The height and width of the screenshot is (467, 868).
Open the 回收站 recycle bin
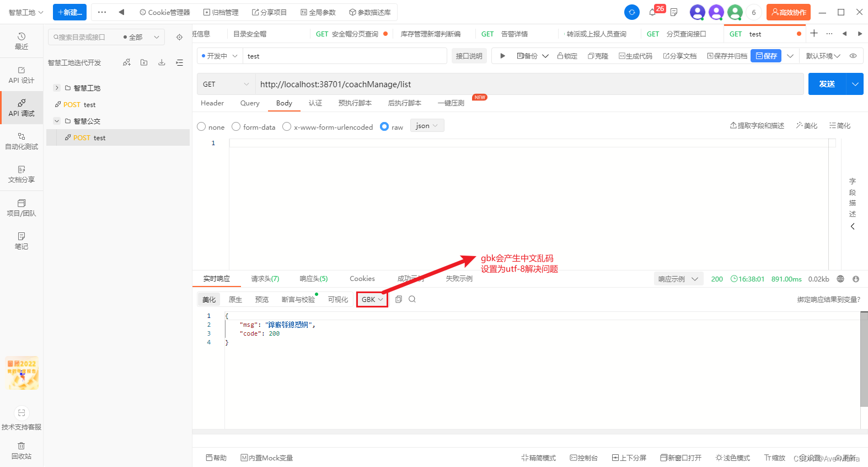click(22, 451)
